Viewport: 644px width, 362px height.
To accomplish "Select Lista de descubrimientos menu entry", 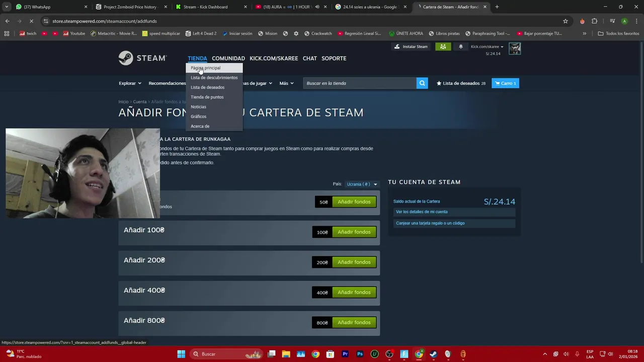I will (214, 77).
